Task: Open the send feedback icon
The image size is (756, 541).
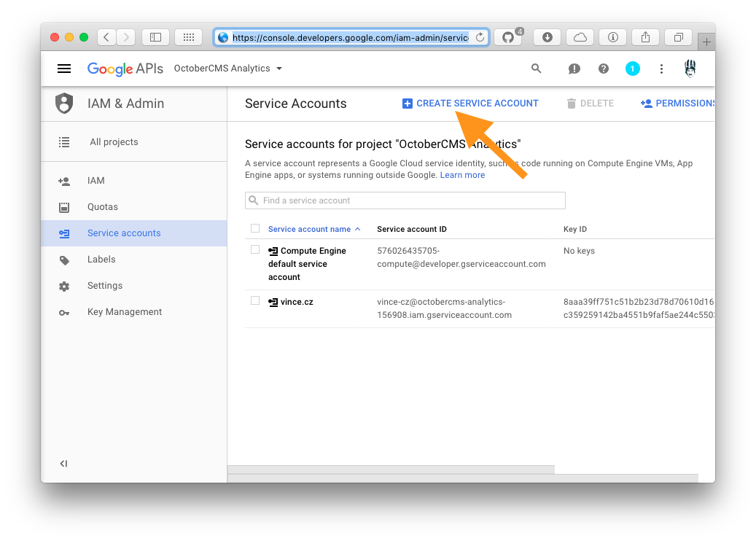Action: 574,69
